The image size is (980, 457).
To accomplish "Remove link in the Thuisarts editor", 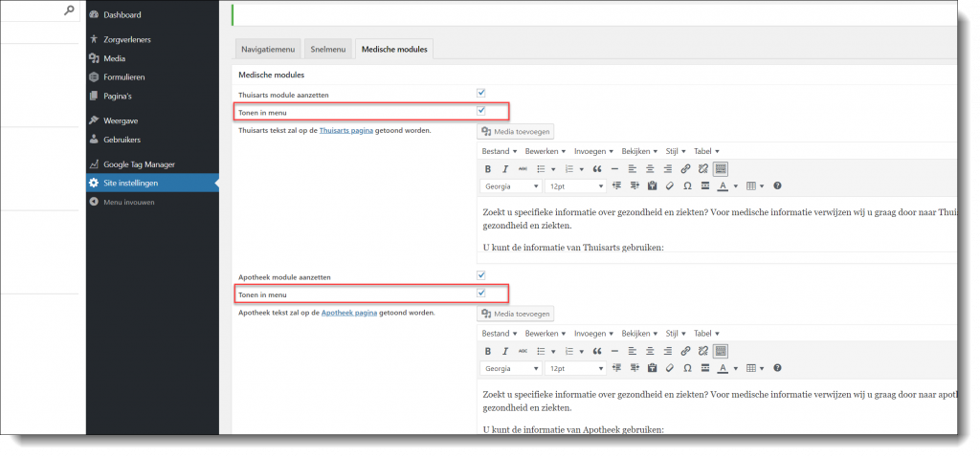I will click(703, 168).
